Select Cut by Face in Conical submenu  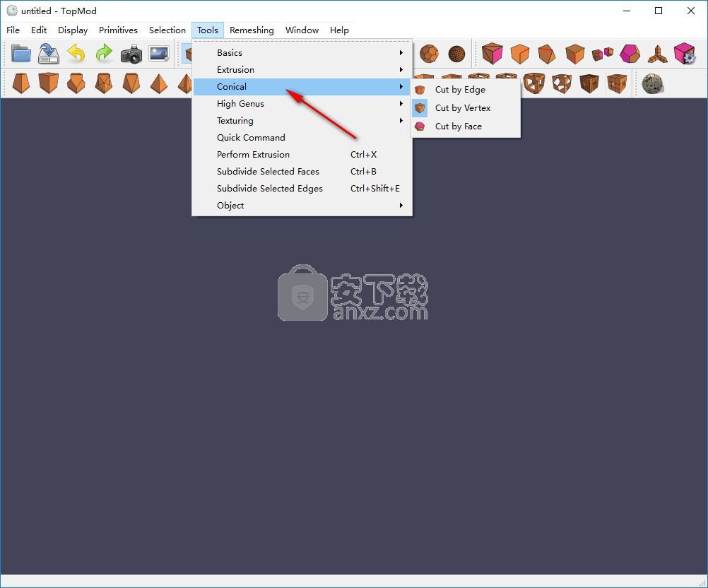coord(466,127)
